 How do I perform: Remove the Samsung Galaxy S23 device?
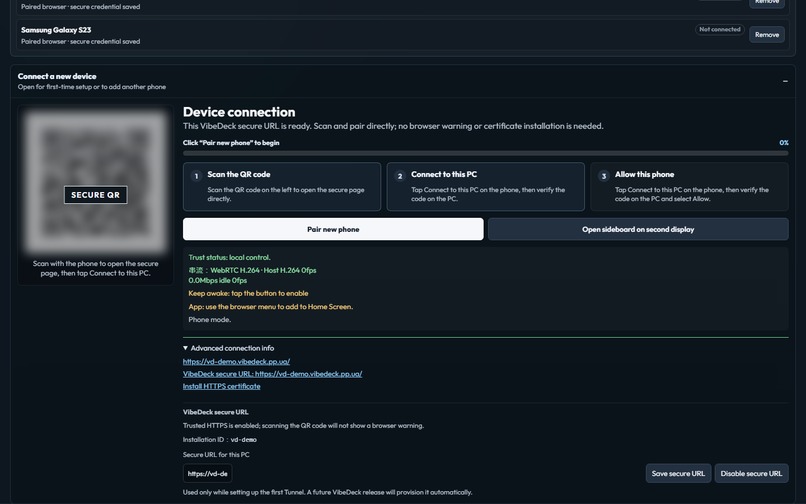[766, 34]
